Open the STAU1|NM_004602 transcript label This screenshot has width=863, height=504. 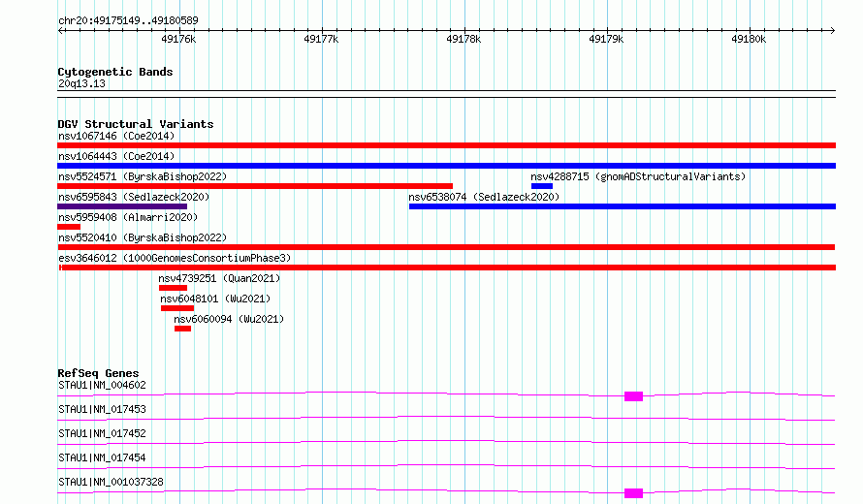102,385
